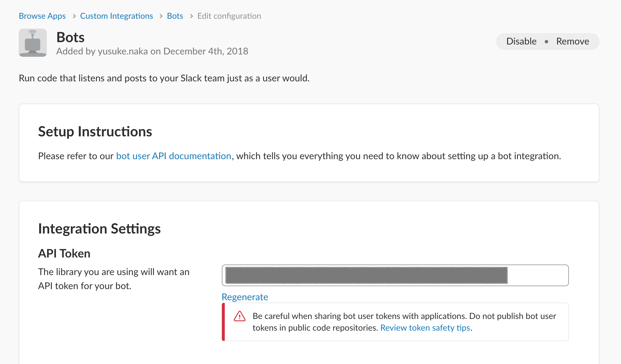Click the Setup Instructions heading
The image size is (621, 364).
pos(95,131)
